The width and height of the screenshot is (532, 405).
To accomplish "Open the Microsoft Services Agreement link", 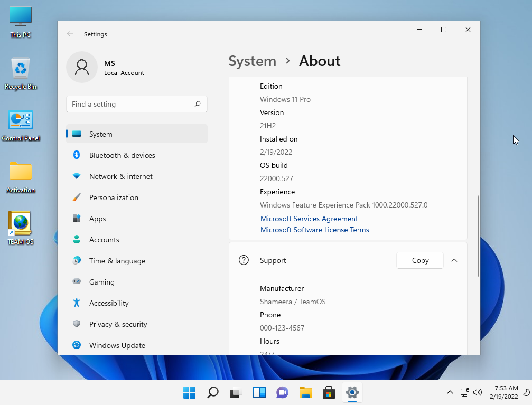I will 309,219.
